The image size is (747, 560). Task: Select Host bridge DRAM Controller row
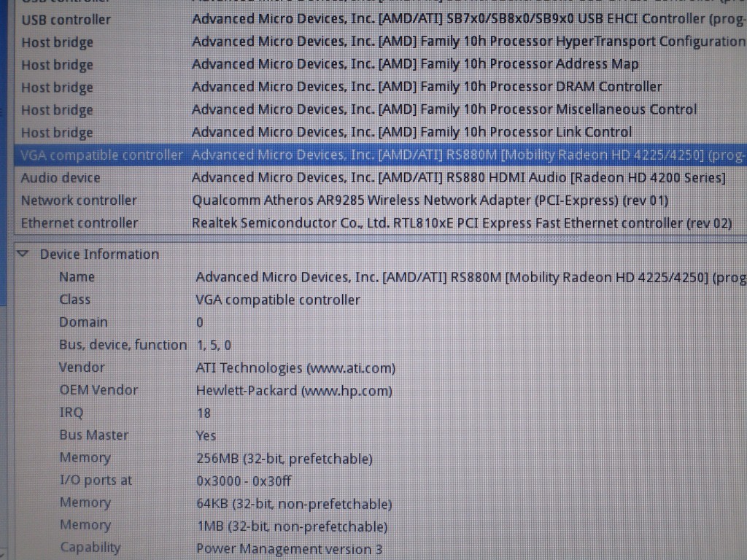tap(380, 87)
